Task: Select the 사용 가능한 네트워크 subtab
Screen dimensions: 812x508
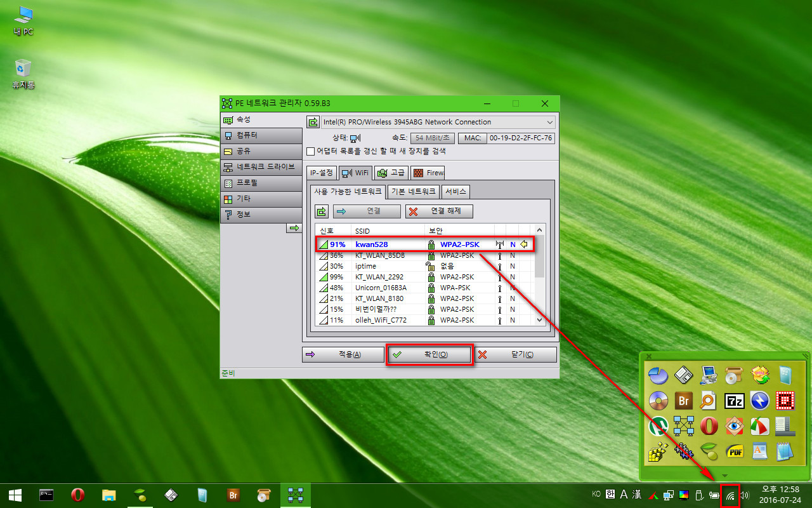Action: pyautogui.click(x=348, y=191)
